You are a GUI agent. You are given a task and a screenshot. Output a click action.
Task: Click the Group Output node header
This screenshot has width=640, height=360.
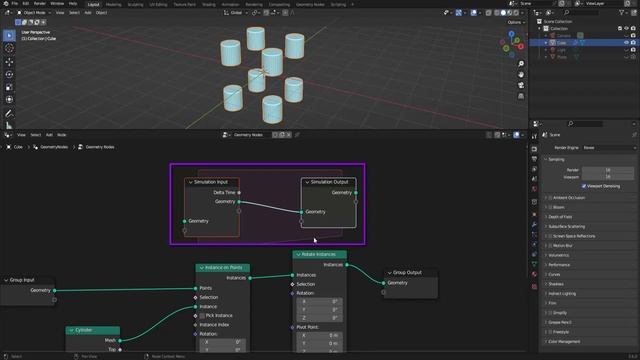(x=411, y=273)
